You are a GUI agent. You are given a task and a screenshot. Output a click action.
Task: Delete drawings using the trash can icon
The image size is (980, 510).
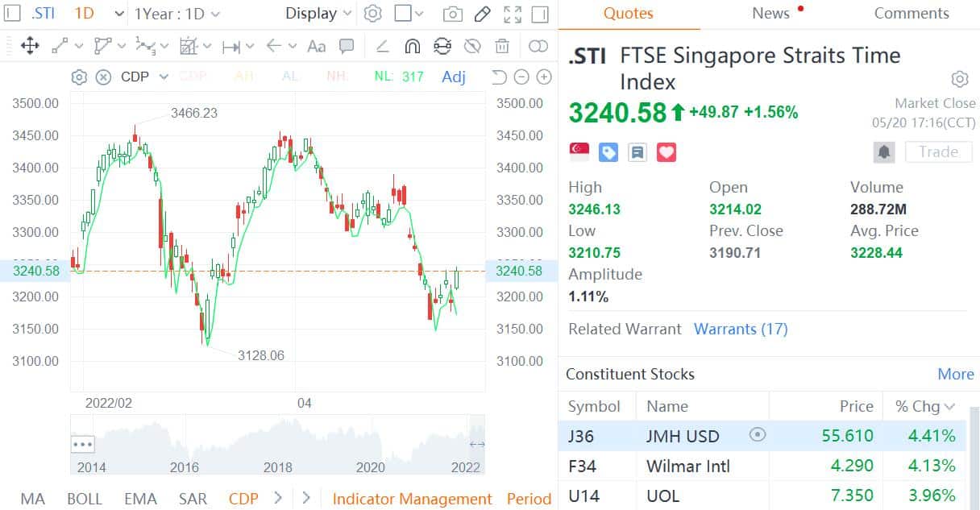(502, 46)
